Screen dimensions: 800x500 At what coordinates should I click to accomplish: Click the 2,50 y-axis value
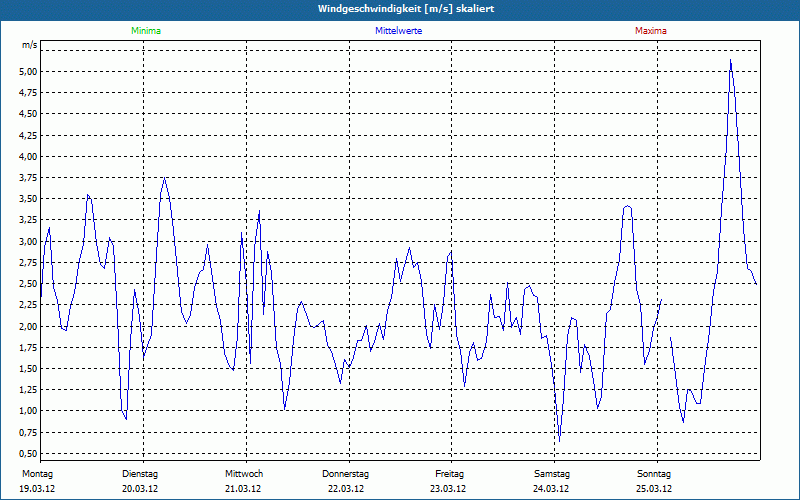click(29, 284)
